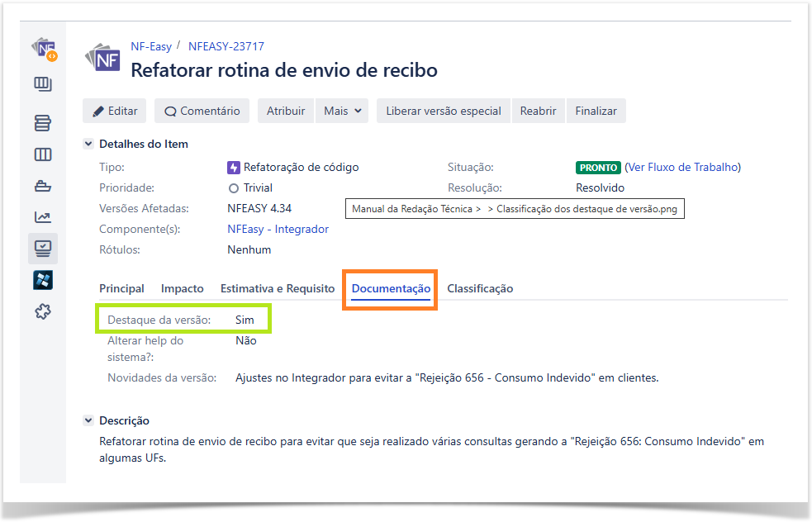812x522 pixels.
Task: Click the Sim value for Destaque da versão
Action: [245, 320]
